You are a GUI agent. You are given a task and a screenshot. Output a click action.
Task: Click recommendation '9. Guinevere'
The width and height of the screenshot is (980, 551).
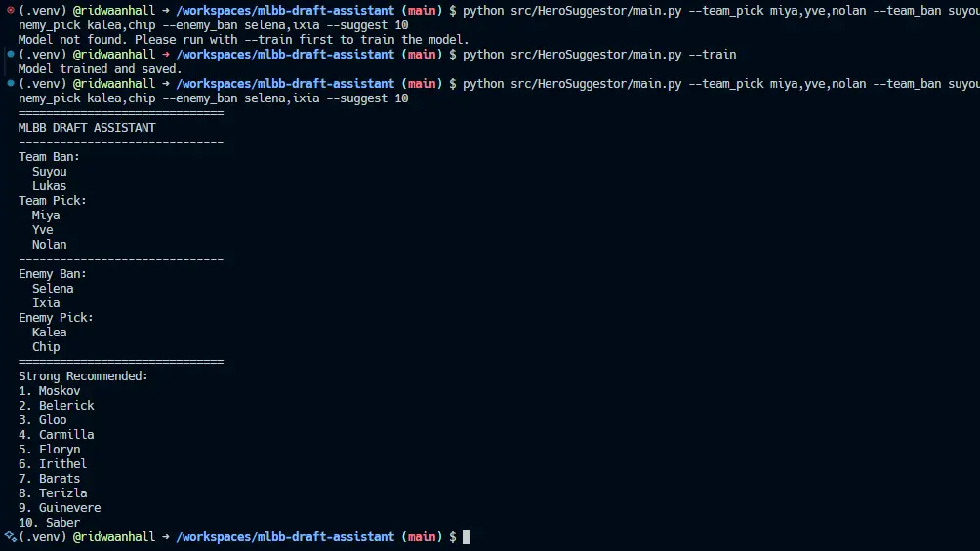coord(60,508)
